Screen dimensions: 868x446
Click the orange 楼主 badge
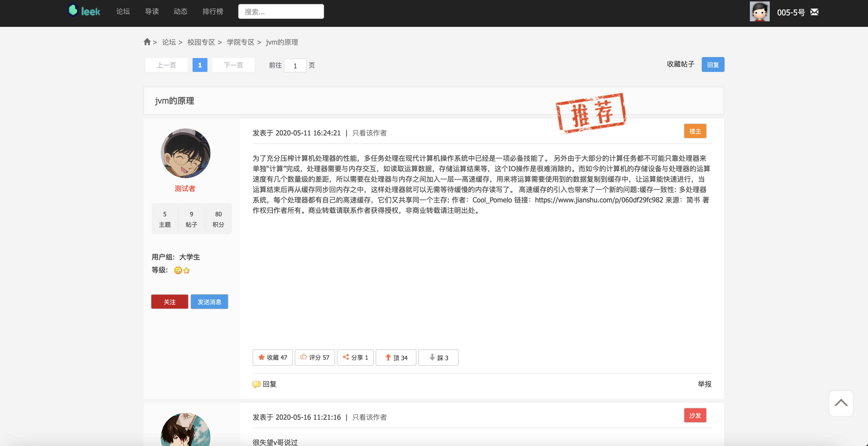tap(695, 131)
